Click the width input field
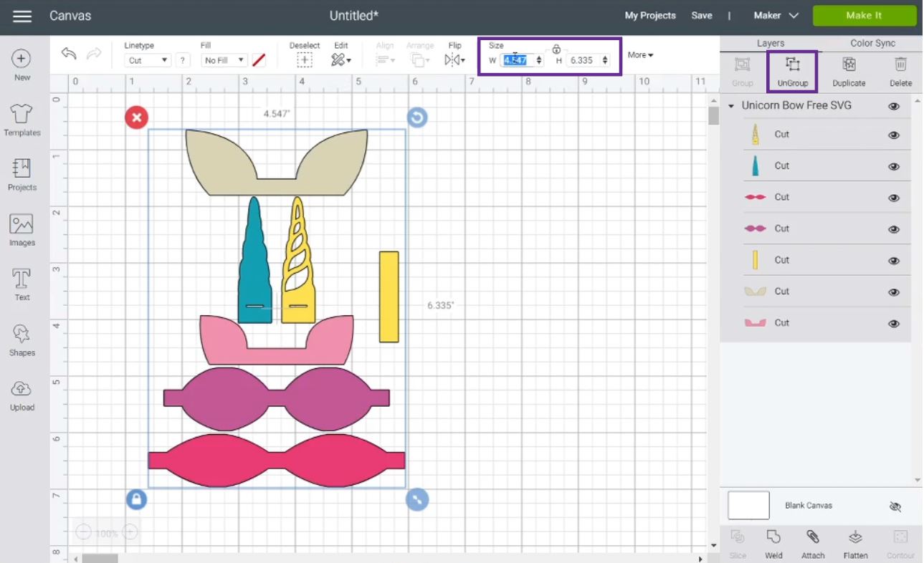This screenshot has width=924, height=563. click(x=517, y=60)
